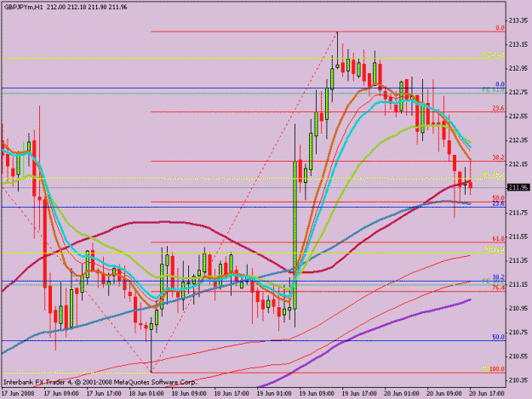Click the 210.55 price axis label
Image resolution: width=532 pixels, height=399 pixels.
pyautogui.click(x=518, y=356)
